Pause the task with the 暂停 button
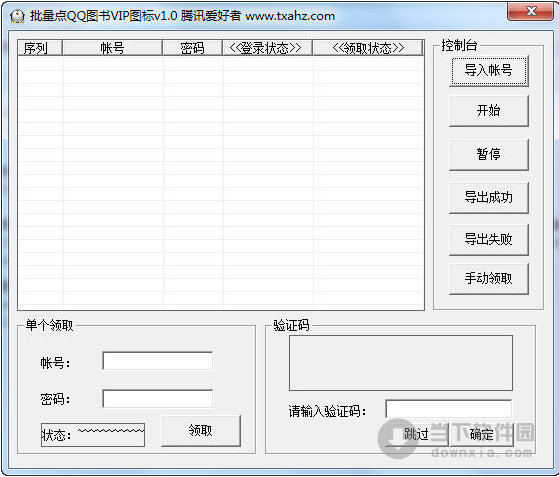The height and width of the screenshot is (477, 559). (x=488, y=154)
